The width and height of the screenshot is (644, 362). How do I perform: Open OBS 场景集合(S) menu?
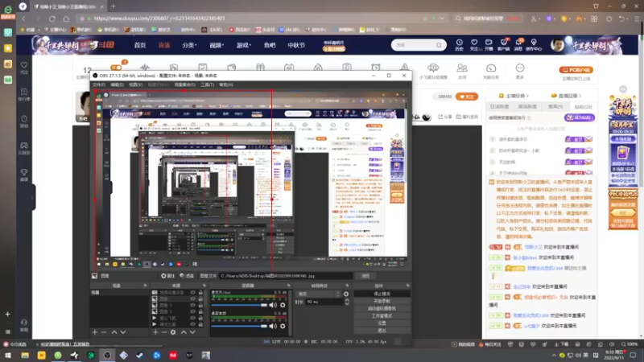pos(185,84)
